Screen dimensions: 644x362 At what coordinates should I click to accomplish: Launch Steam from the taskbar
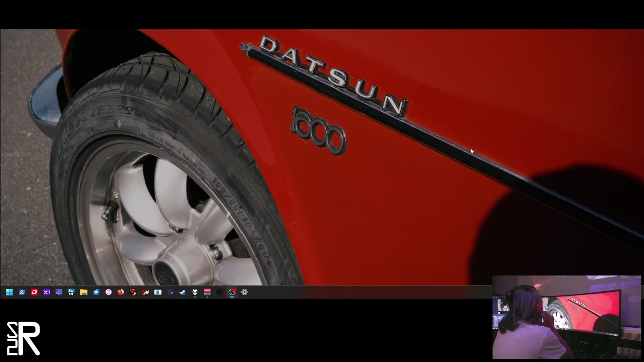pos(182,292)
